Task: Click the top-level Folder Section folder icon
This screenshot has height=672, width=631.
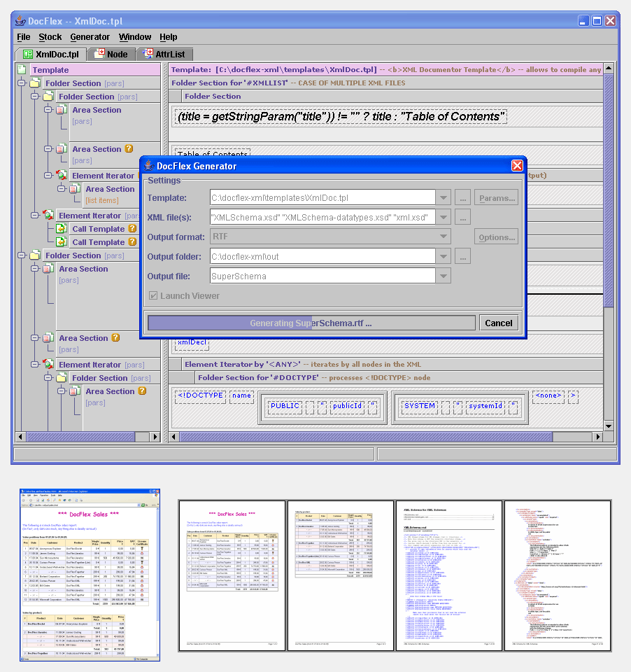Action: [35, 83]
